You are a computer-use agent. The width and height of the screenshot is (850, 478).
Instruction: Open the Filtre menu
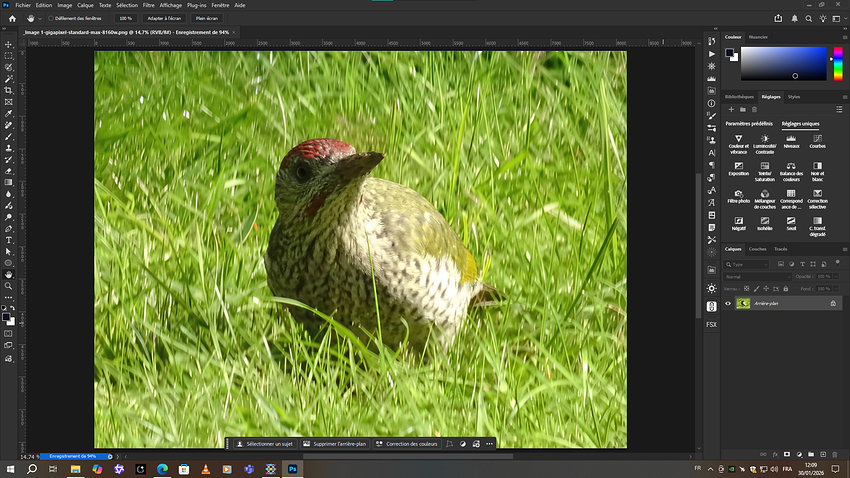pos(149,5)
